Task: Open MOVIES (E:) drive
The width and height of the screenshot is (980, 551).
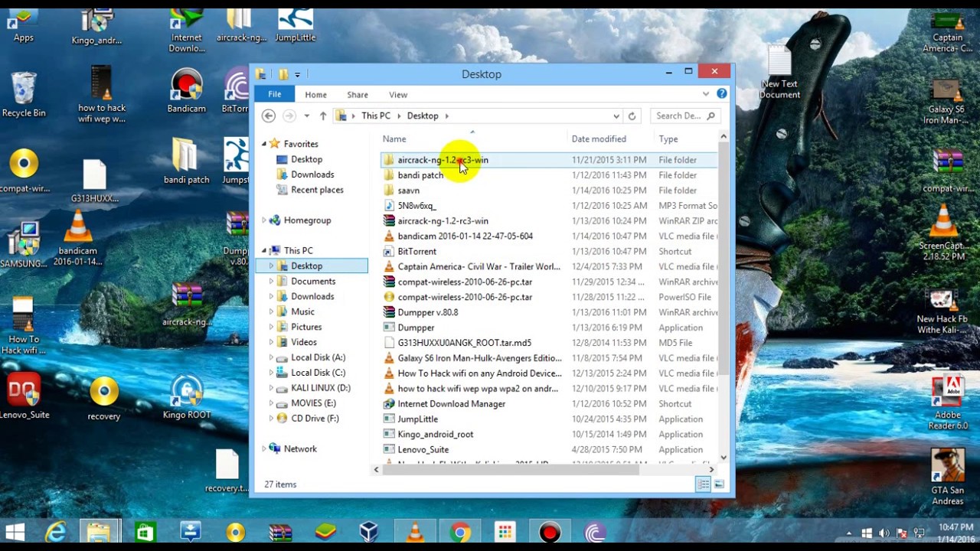Action: pos(313,403)
